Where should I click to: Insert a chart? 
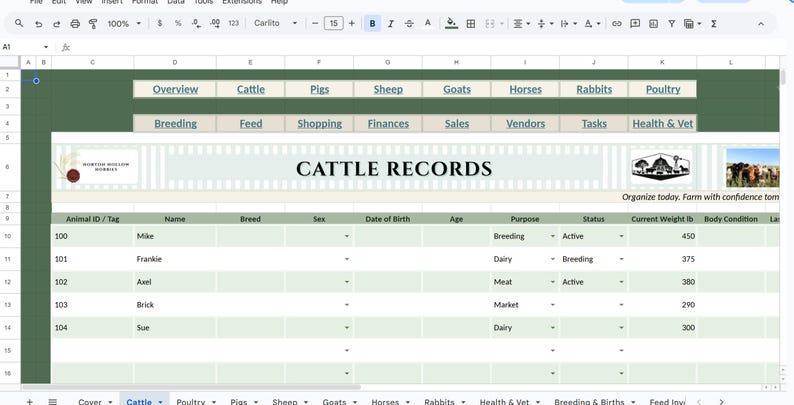654,23
